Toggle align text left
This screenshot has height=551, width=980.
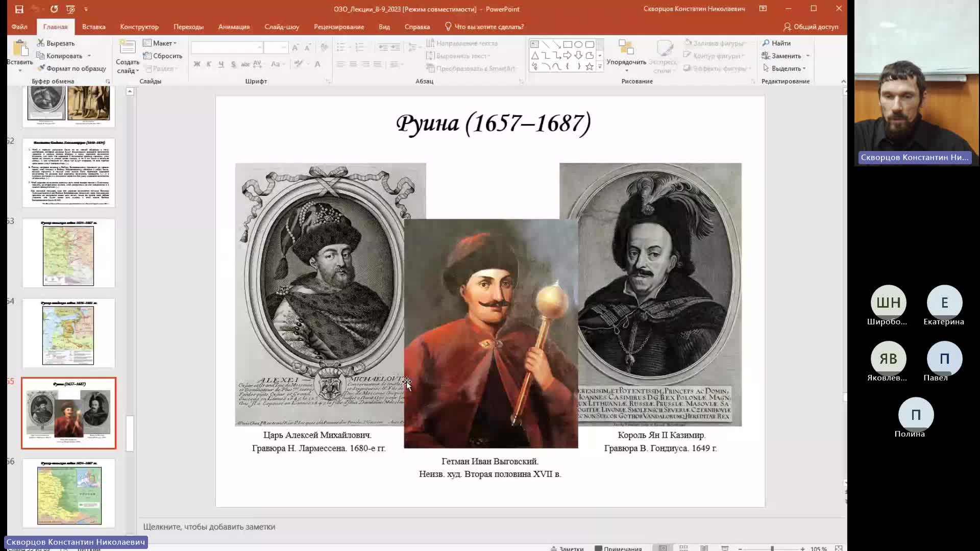point(340,64)
